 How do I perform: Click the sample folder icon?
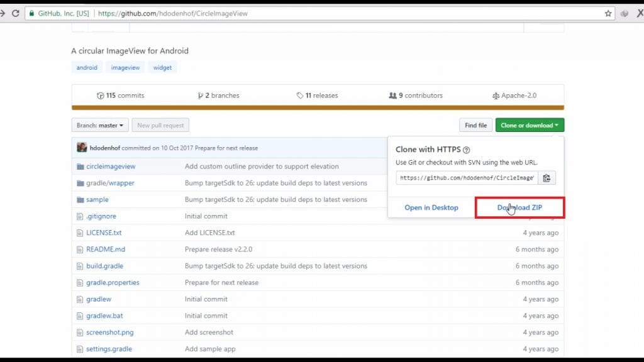[80, 200]
